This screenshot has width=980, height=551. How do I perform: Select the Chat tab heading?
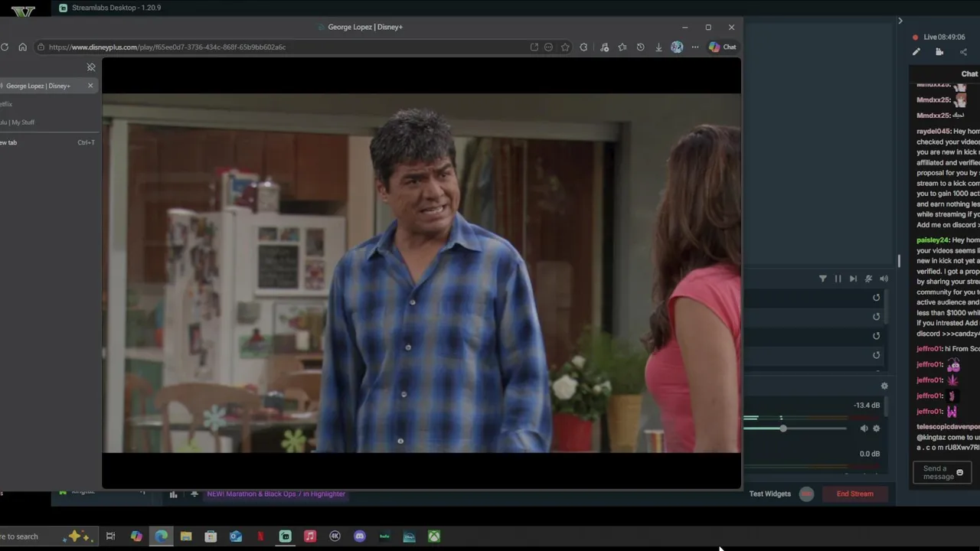[x=969, y=74]
